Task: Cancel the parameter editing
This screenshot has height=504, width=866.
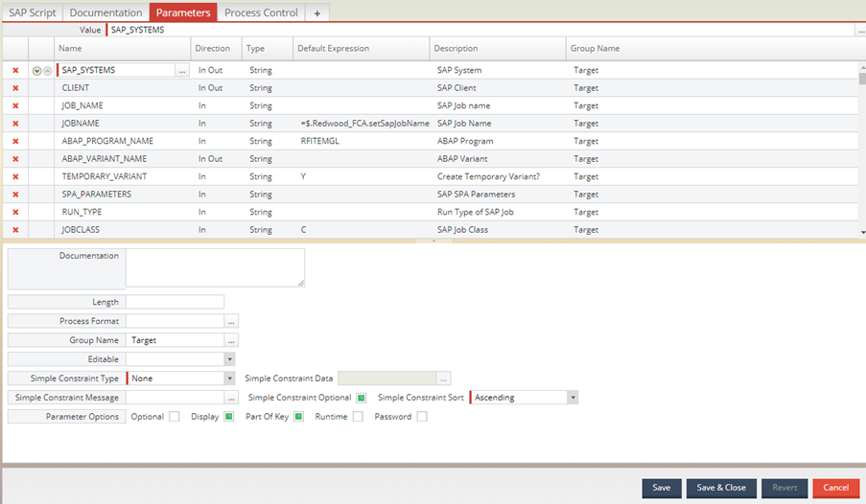Action: click(836, 488)
